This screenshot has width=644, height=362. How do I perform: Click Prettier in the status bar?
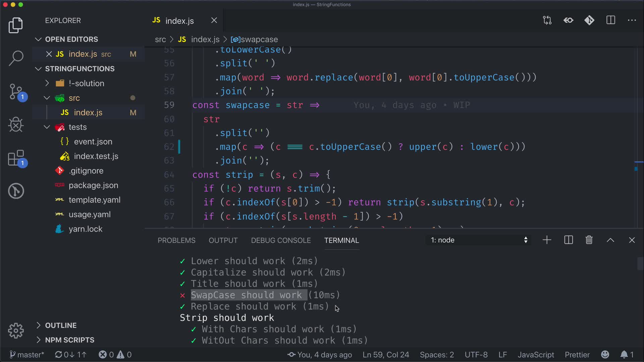coord(577,355)
